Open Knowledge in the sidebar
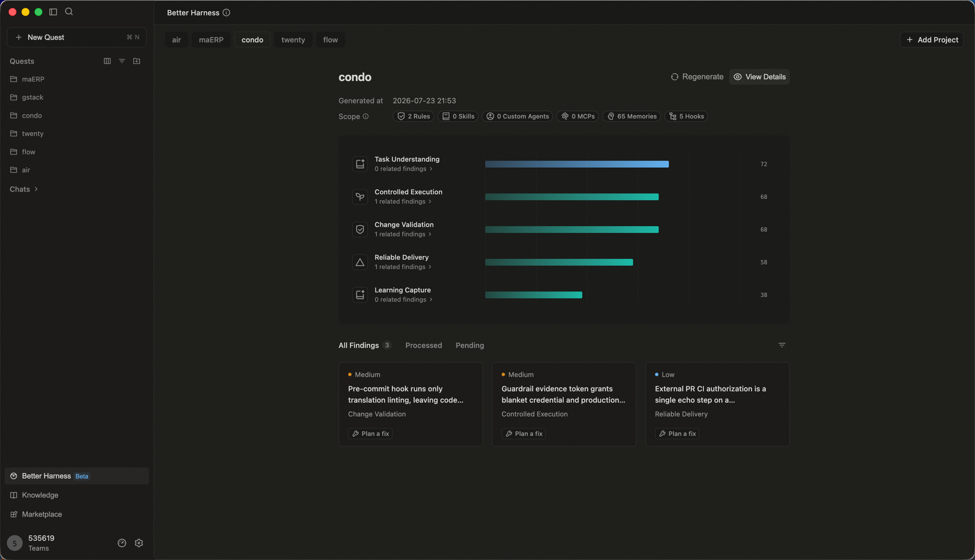Screen dimensions: 975x560 [x=77, y=495]
